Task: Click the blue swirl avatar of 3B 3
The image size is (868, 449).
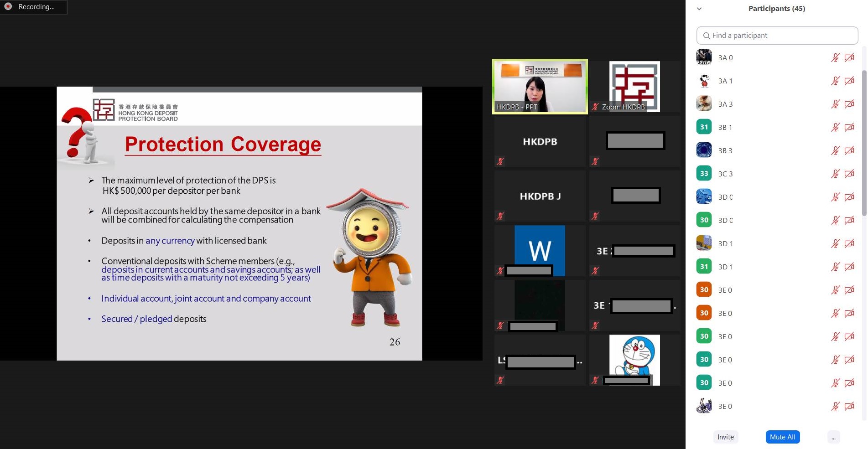Action: pyautogui.click(x=704, y=150)
